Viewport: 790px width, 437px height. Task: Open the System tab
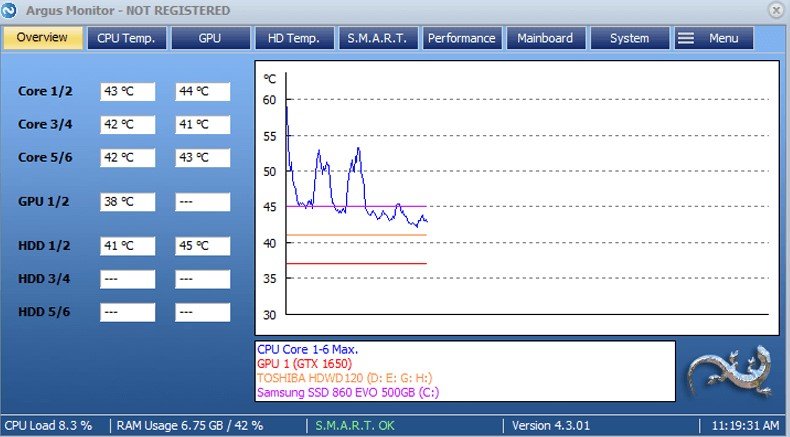tap(629, 38)
